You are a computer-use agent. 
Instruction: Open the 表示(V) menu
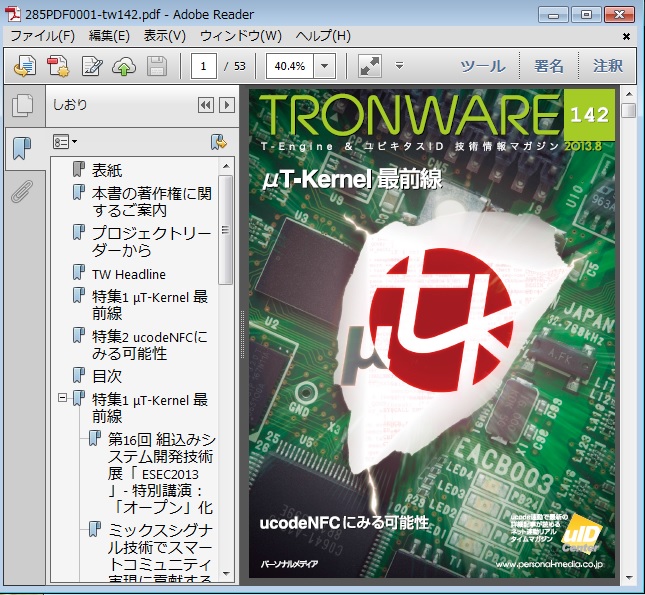pos(165,36)
